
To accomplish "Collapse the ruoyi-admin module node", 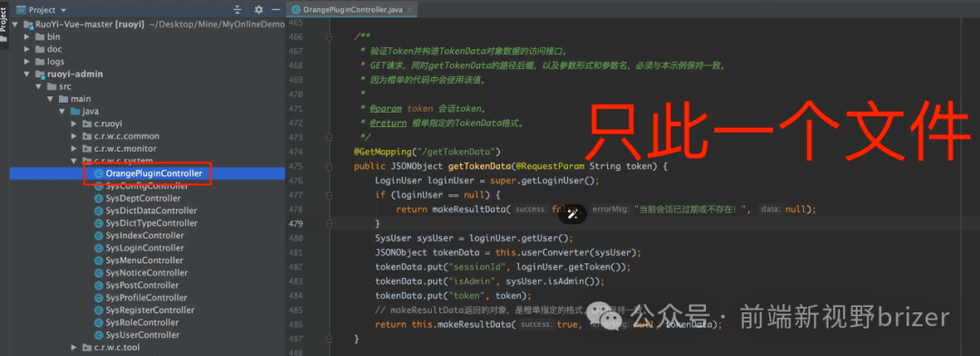I will (27, 74).
